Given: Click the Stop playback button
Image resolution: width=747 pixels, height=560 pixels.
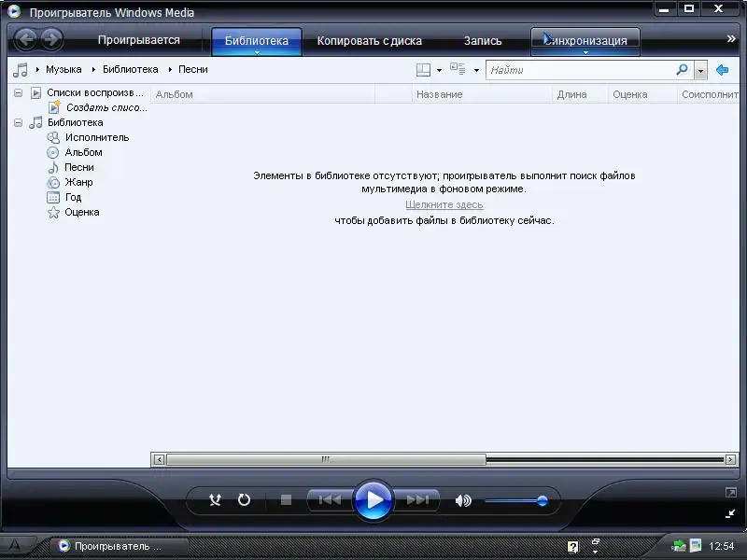Looking at the screenshot, I should click(x=286, y=500).
